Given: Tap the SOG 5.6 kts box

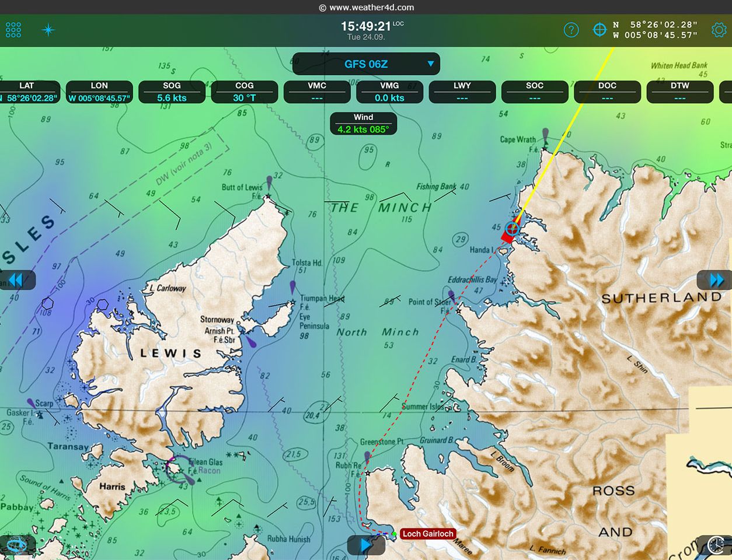Looking at the screenshot, I should tap(172, 92).
